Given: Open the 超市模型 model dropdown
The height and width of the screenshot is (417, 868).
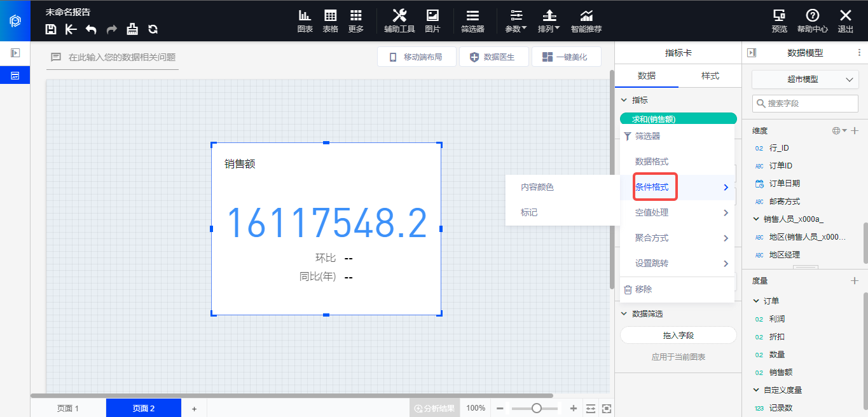Looking at the screenshot, I should pyautogui.click(x=805, y=79).
